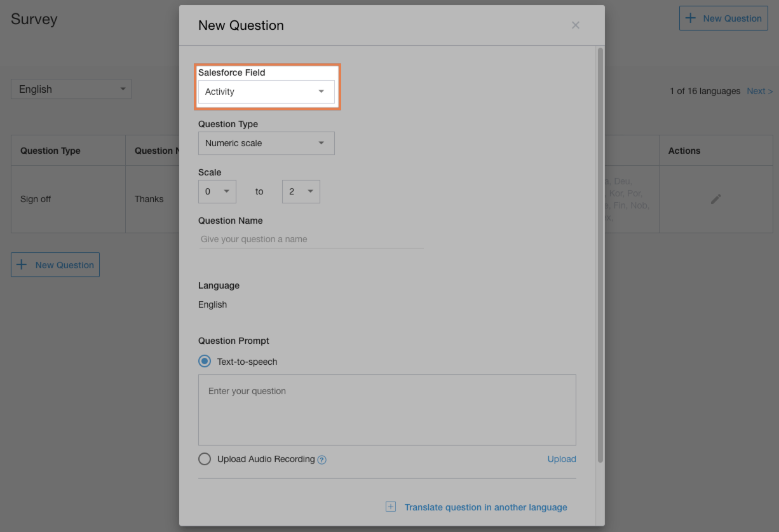Select the Upload Audio Recording radio option
The image size is (779, 532).
[x=205, y=459]
